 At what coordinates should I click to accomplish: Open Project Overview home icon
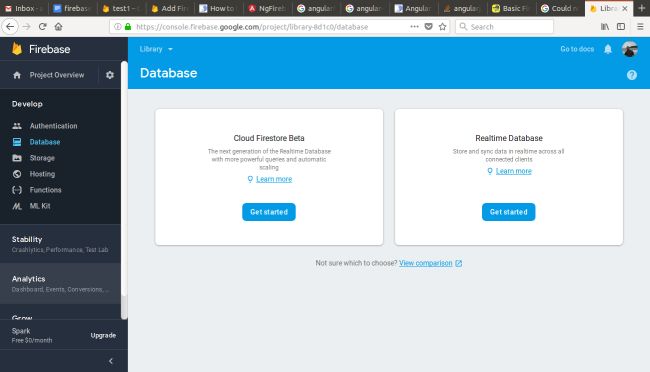coord(17,75)
